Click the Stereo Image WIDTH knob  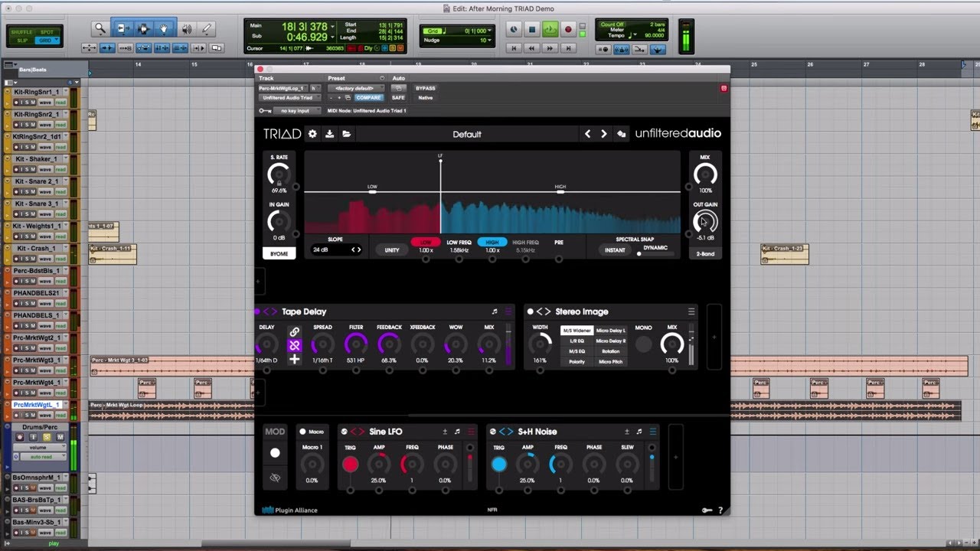540,344
